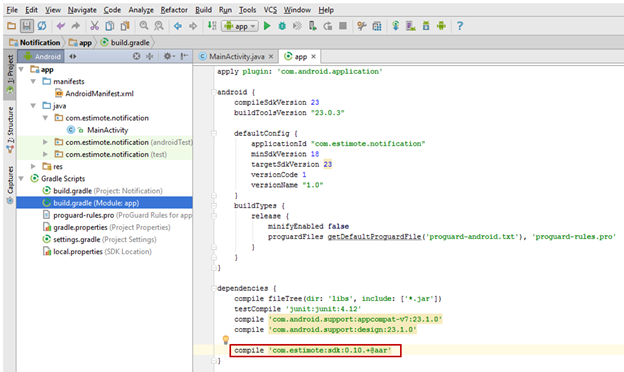Open the VCS menu

[270, 10]
